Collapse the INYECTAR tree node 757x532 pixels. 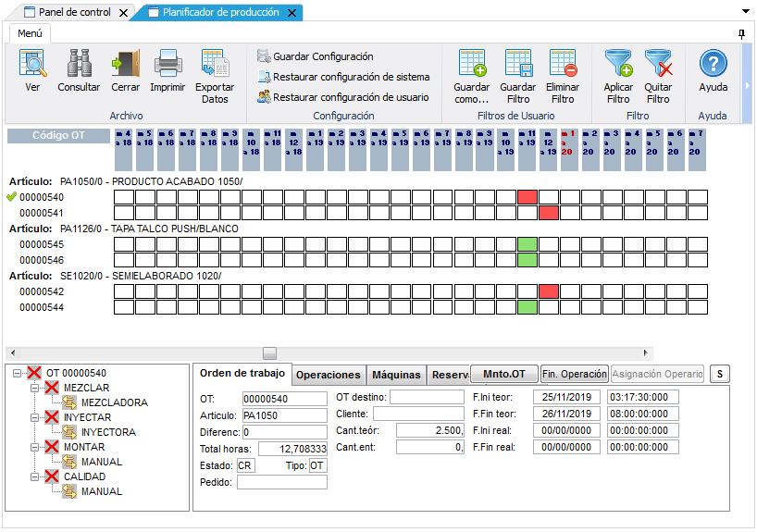coord(36,417)
